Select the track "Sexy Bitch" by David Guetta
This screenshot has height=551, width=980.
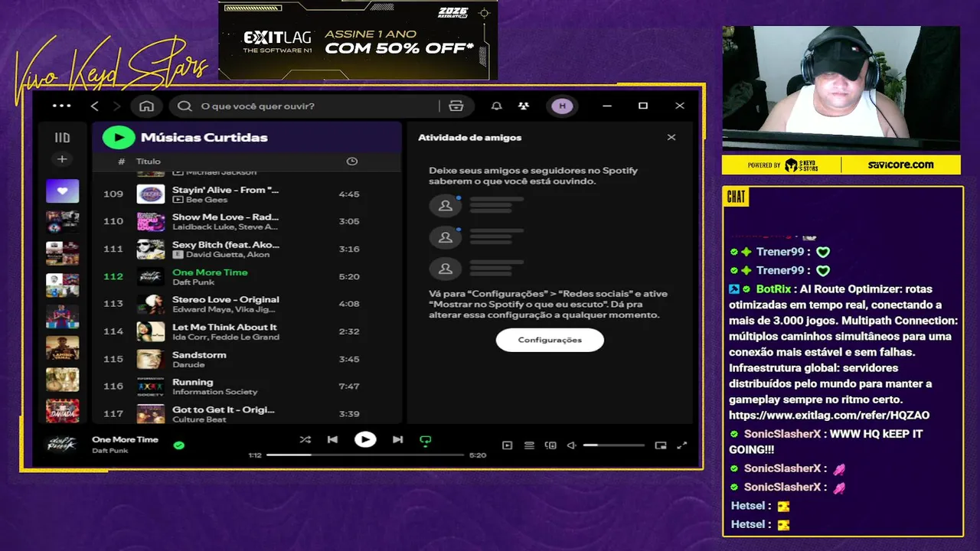tap(247, 249)
